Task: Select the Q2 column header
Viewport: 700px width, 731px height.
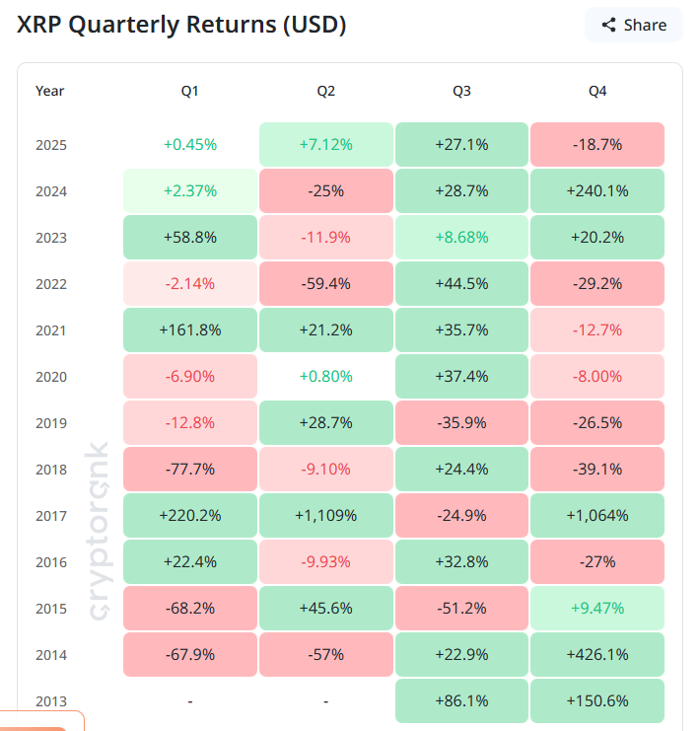Action: (x=325, y=91)
